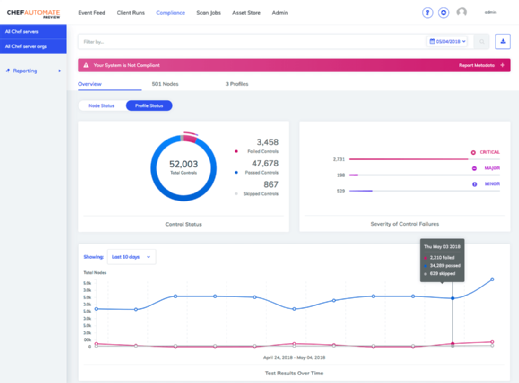Screen dimensions: 519x383
Task: Click the Report Metadata link
Action: coord(477,65)
